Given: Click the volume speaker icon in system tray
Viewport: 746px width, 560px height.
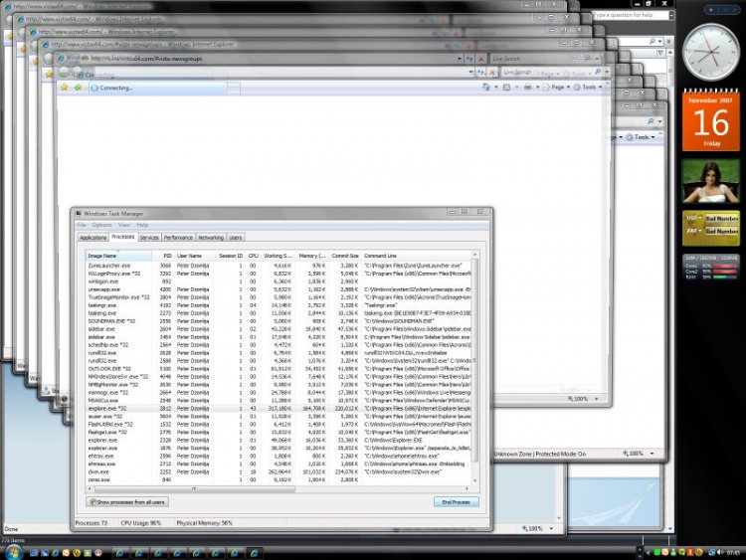Looking at the screenshot, I should (720, 552).
